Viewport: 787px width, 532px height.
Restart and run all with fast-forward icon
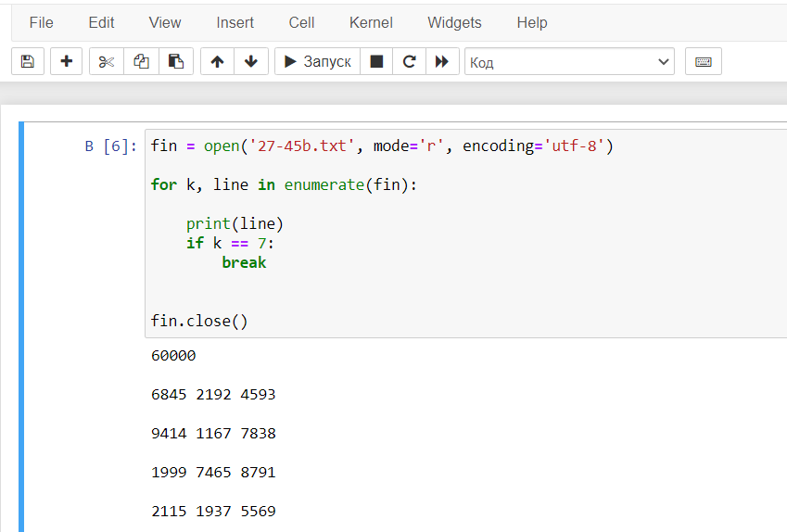pos(442,61)
